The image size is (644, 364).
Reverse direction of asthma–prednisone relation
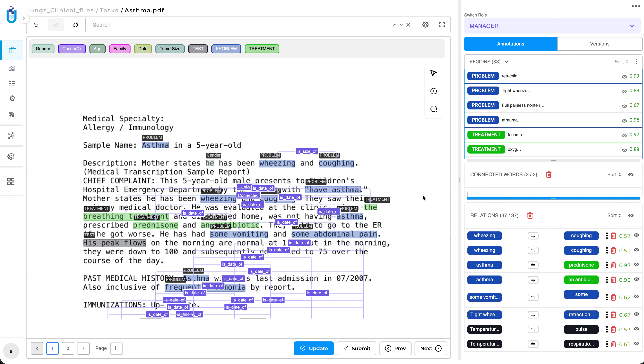pyautogui.click(x=533, y=265)
